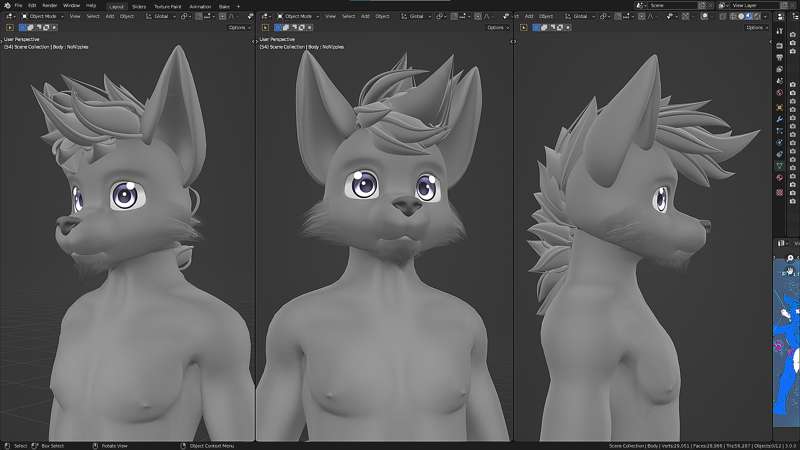Toggle snapping in the right viewport
800x450 pixels.
tap(618, 16)
